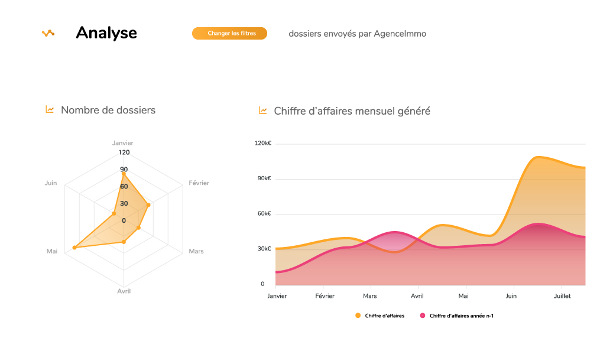Click the chart icon next to Nombre de dossiers
The width and height of the screenshot is (613, 364).
[50, 109]
